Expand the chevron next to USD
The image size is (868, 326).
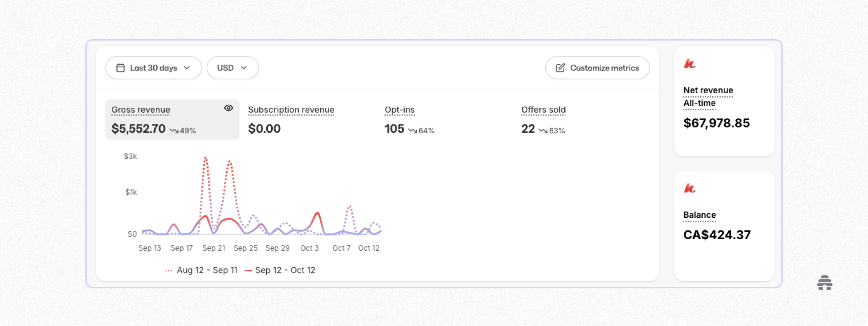tap(244, 68)
